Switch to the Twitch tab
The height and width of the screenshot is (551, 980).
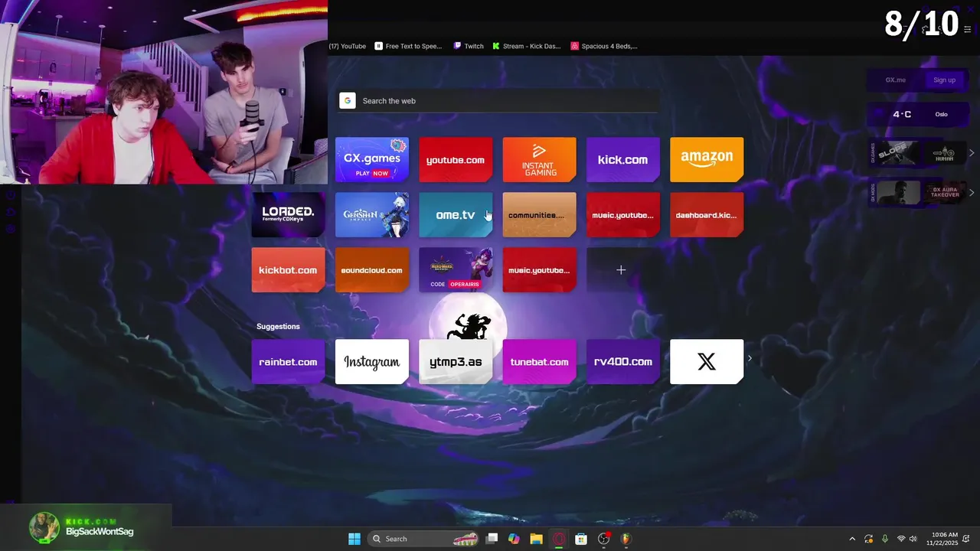tap(469, 46)
